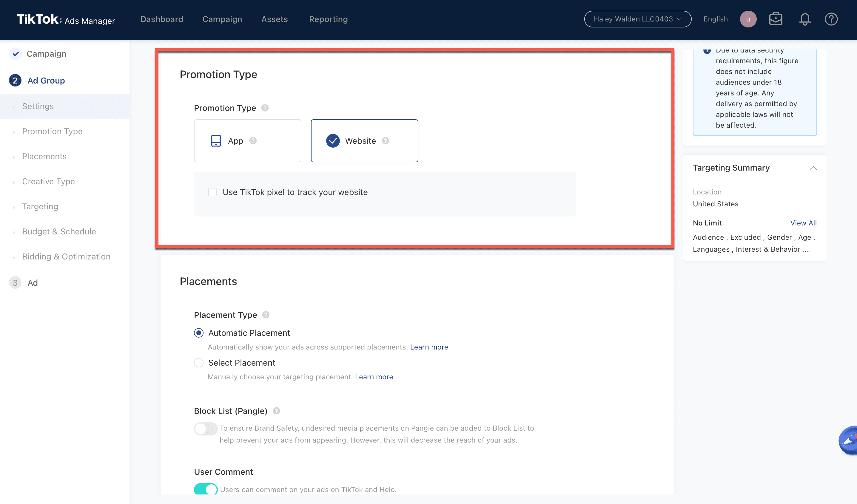Toggle the Block List (Pangle) switch
The image size is (857, 504).
[205, 429]
